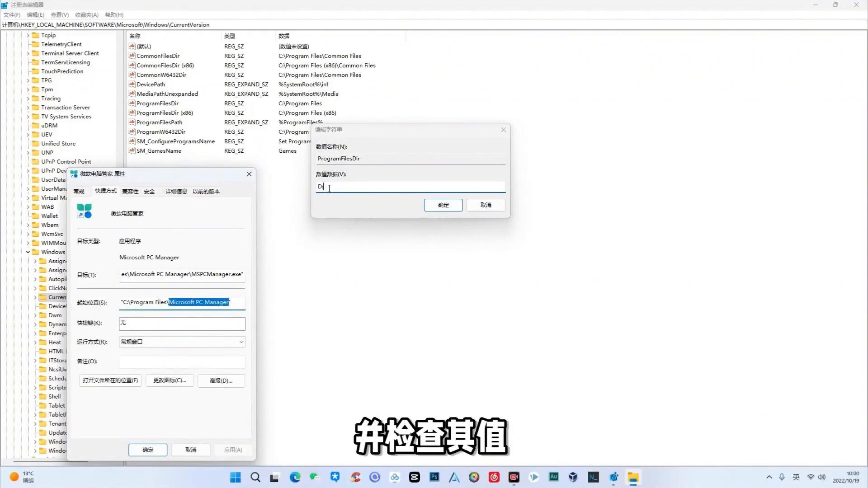Screen dimensions: 868x488
Task: Switch to the 以前的版本 tab
Action: (206, 191)
